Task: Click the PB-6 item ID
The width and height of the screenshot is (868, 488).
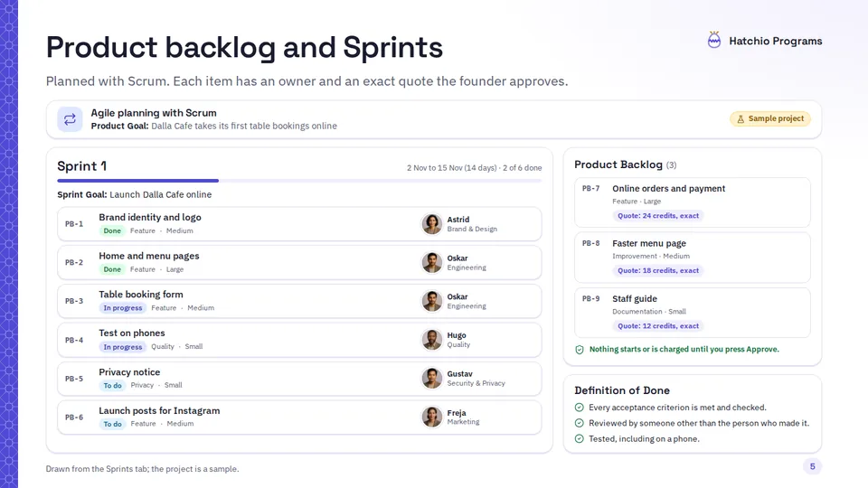Action: click(x=74, y=418)
